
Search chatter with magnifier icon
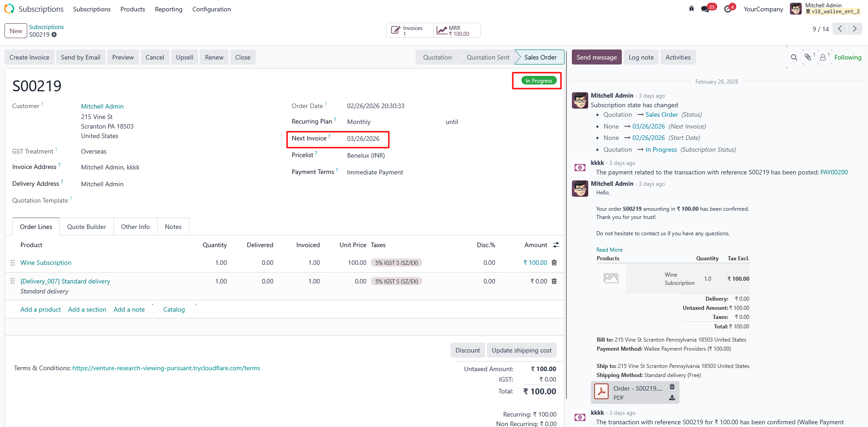pos(794,57)
